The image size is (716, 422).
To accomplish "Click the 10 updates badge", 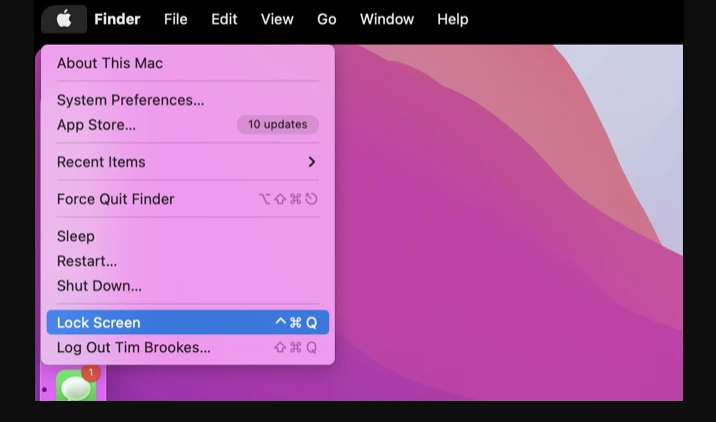I will [278, 125].
